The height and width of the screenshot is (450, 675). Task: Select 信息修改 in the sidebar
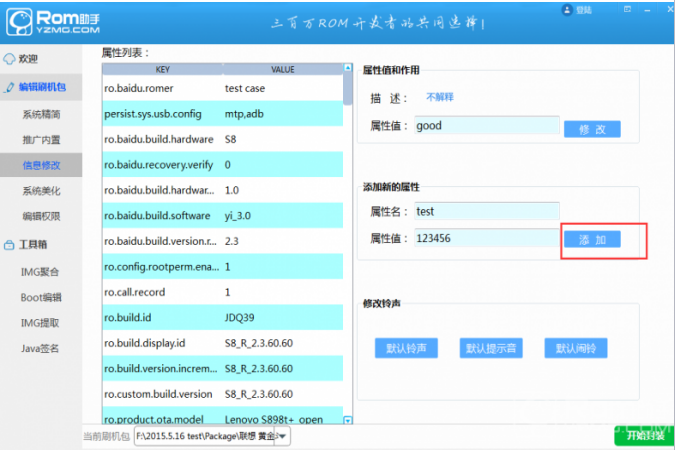[x=41, y=165]
